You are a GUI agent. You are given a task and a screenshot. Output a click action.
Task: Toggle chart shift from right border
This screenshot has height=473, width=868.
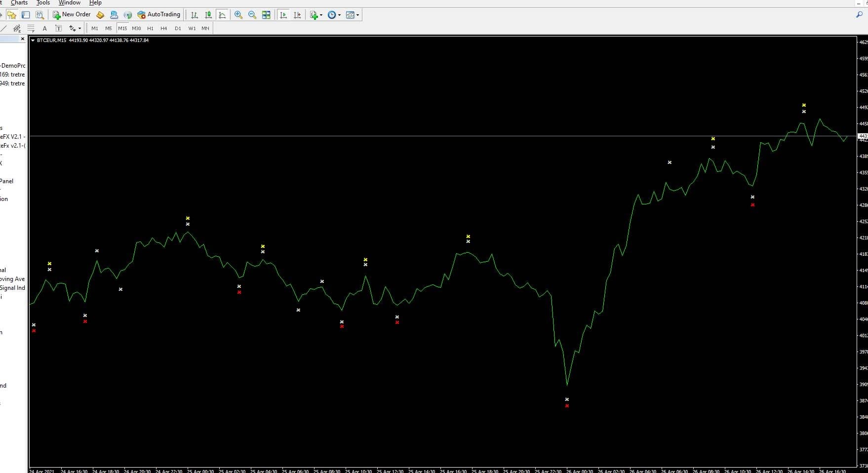(297, 15)
